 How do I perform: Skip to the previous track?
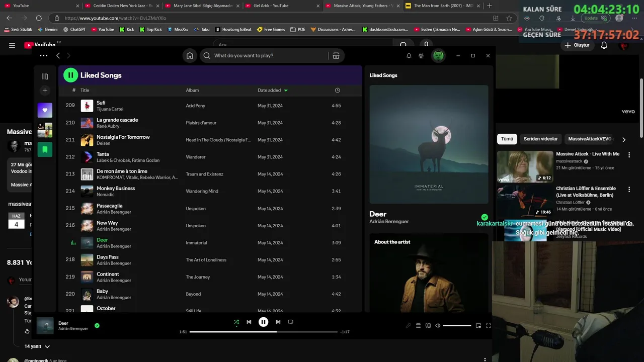coord(249,322)
